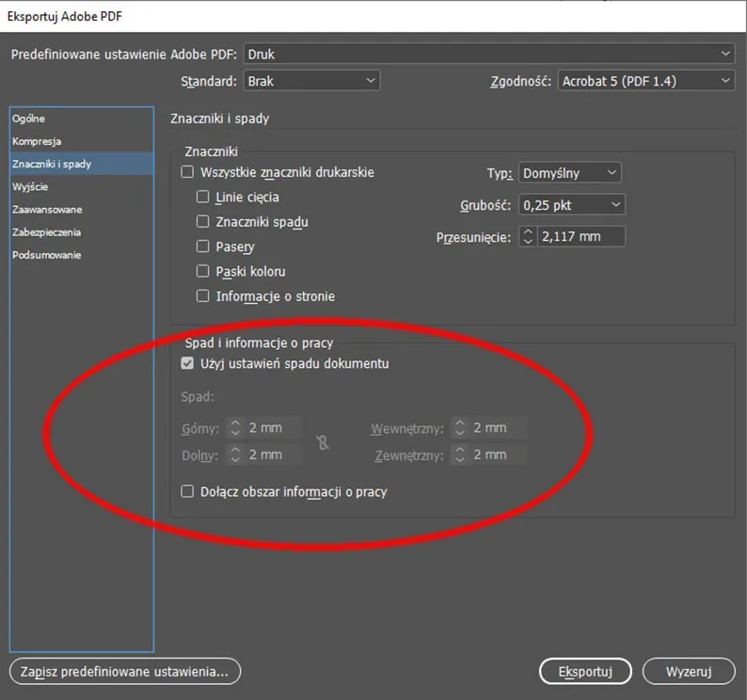
Task: Switch to the Kompresja section
Action: (82, 141)
